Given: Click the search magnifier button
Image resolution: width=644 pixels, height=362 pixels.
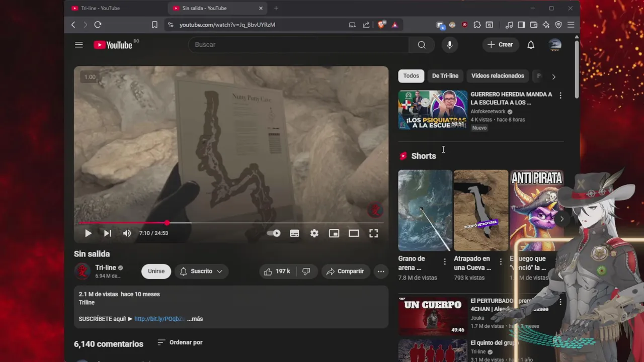Looking at the screenshot, I should [422, 45].
